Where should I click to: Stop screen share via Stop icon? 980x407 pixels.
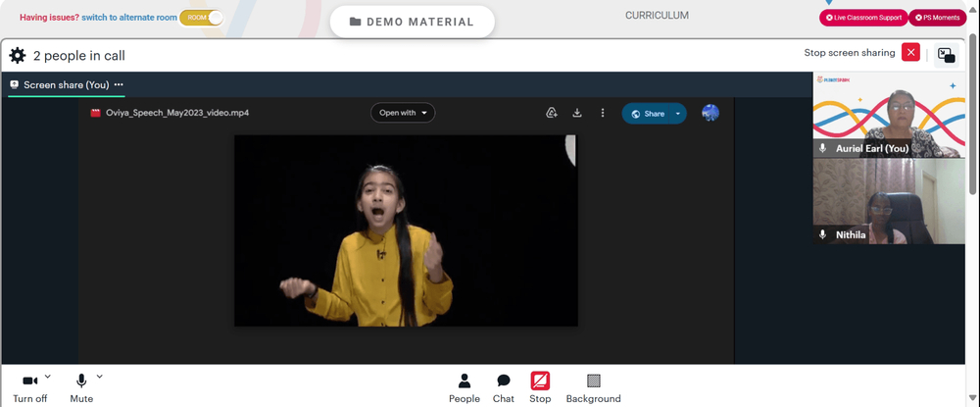[540, 388]
